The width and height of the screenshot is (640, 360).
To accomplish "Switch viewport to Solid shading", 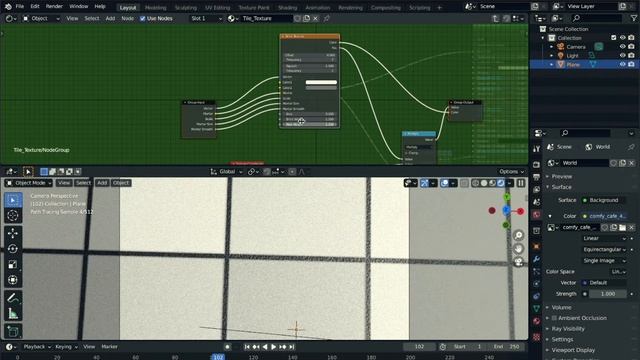I will [484, 183].
